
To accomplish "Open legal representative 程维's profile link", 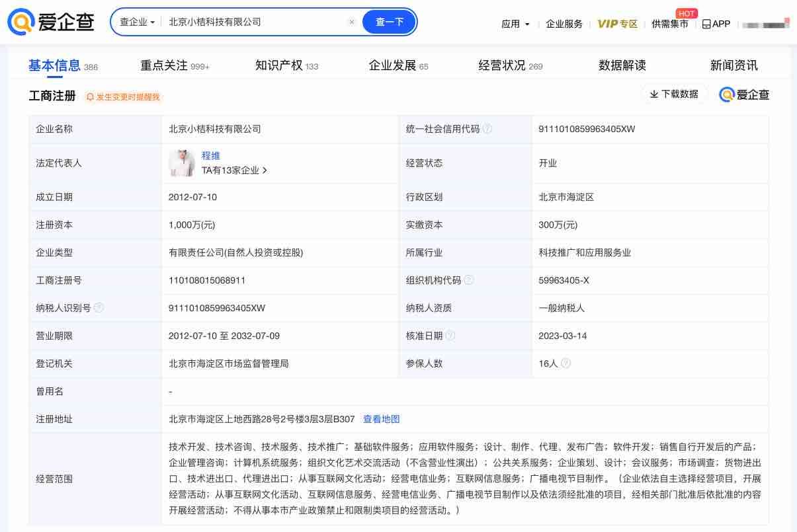I will (x=211, y=156).
